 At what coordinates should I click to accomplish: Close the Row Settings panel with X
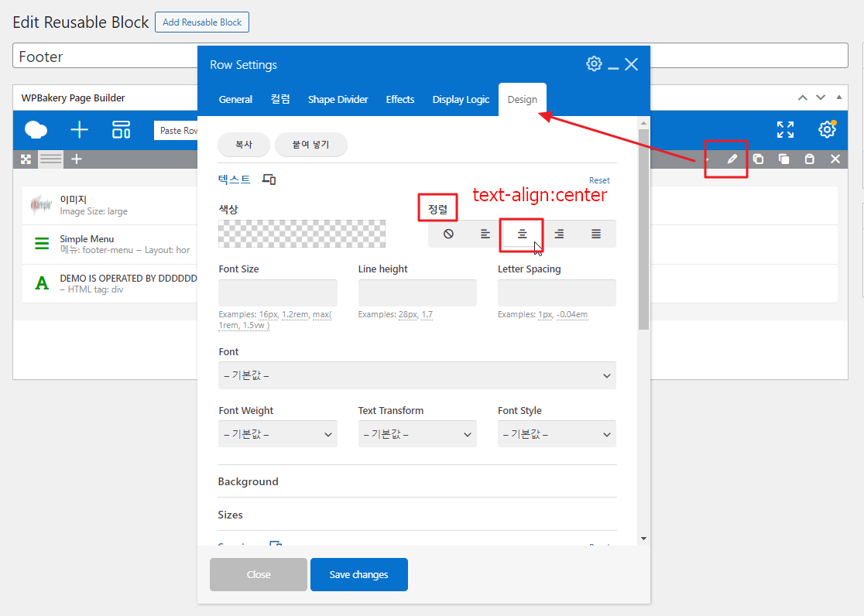tap(632, 64)
